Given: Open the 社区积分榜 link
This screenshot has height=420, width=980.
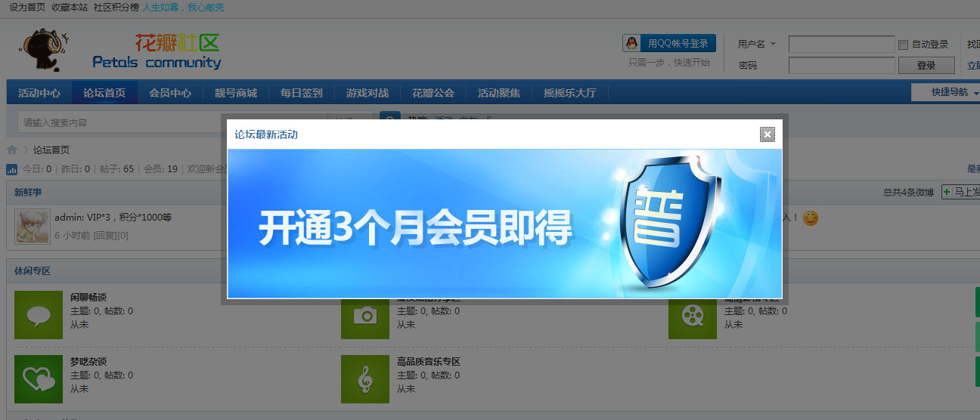Looking at the screenshot, I should tap(116, 8).
